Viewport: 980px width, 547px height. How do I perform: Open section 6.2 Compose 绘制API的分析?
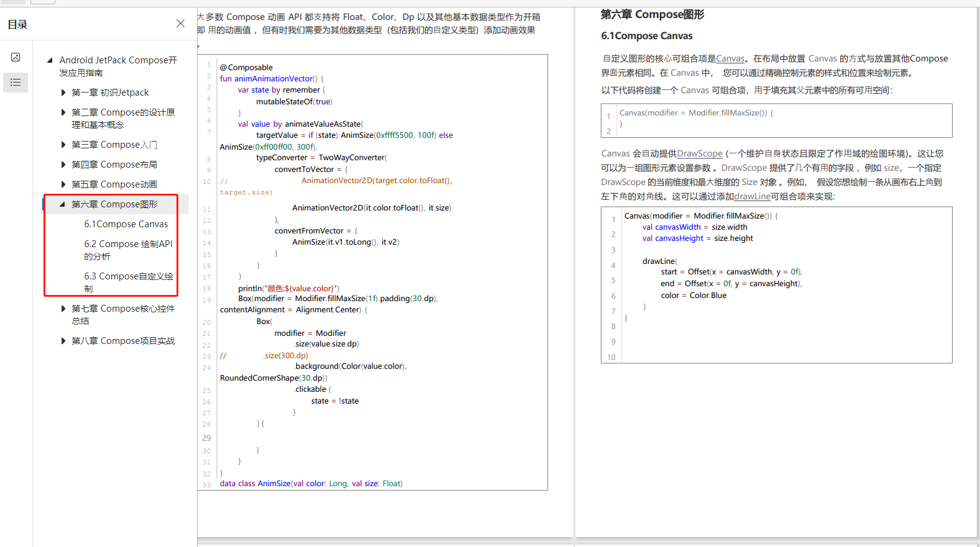129,250
